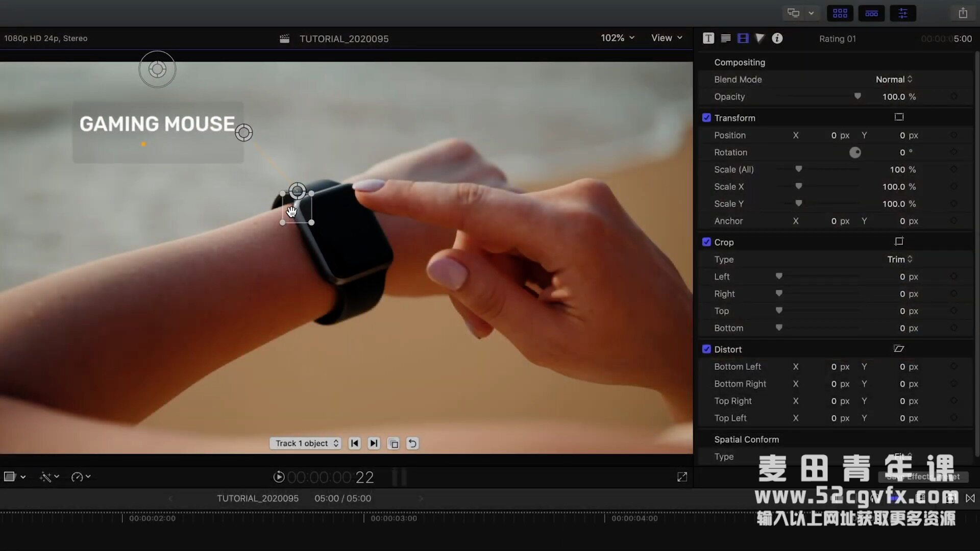Viewport: 980px width, 551px height.
Task: Open the Blend Mode Normal dropdown
Action: [894, 80]
